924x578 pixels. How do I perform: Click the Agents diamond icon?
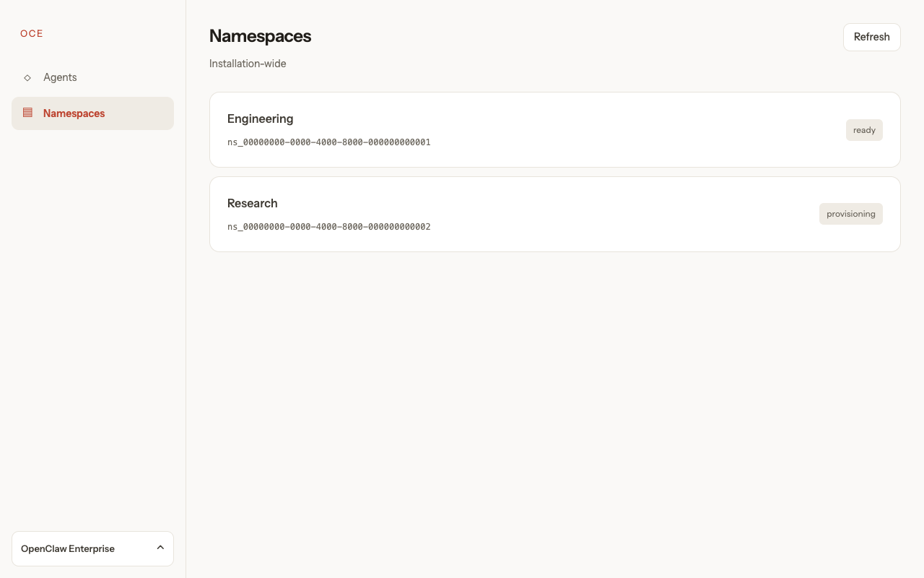click(x=27, y=77)
